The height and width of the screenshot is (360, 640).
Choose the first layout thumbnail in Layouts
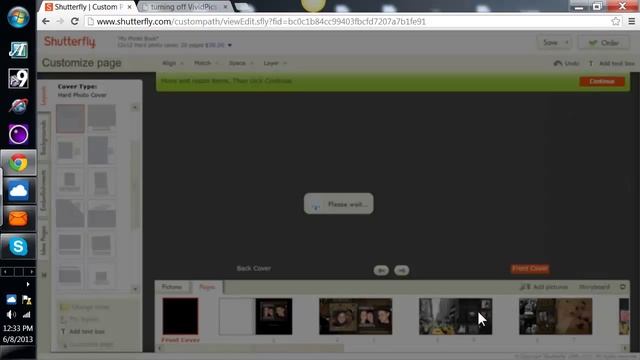tap(70, 118)
